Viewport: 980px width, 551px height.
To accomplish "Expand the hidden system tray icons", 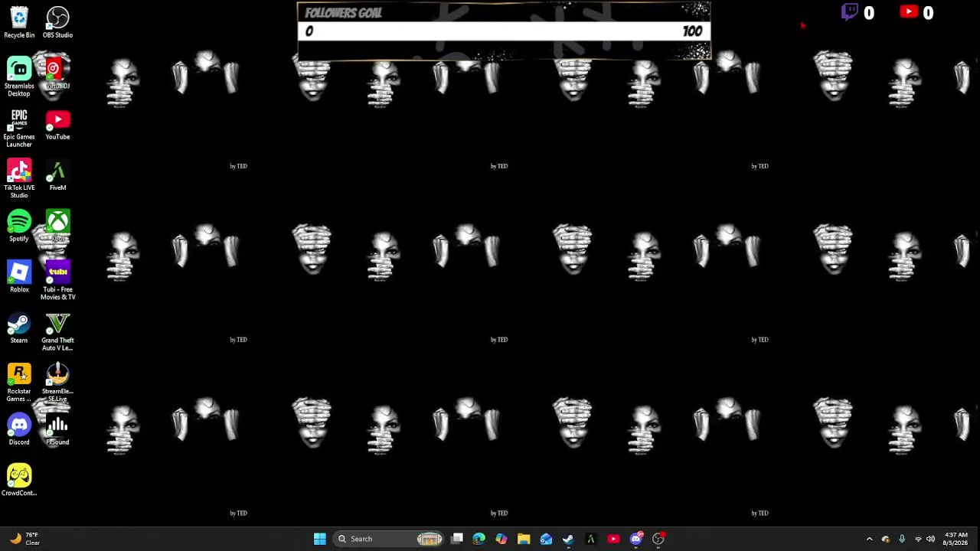I will click(x=869, y=539).
